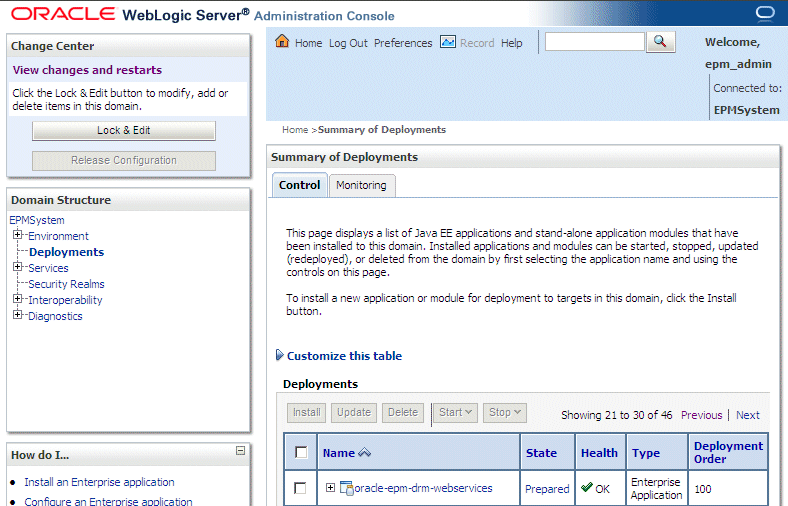
Task: Select Deployments in Domain Structure tree
Action: pos(66,252)
